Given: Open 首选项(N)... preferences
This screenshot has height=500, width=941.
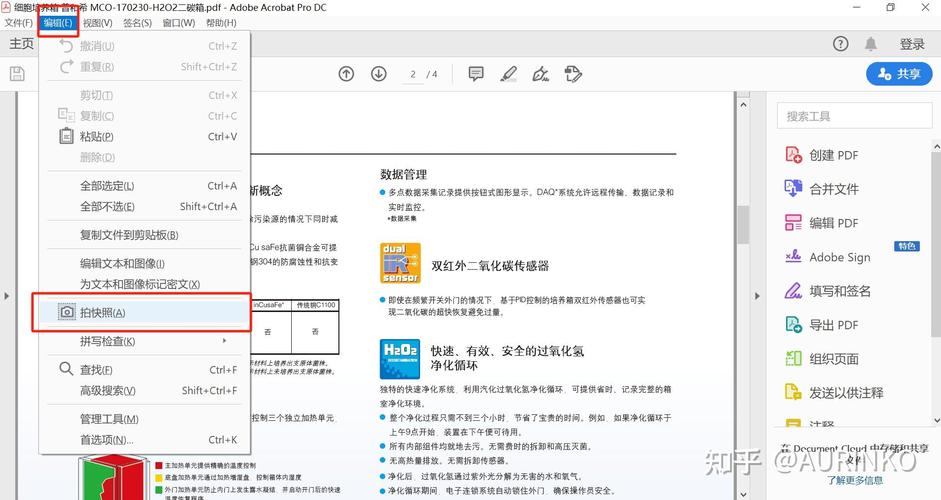Looking at the screenshot, I should tap(145, 440).
